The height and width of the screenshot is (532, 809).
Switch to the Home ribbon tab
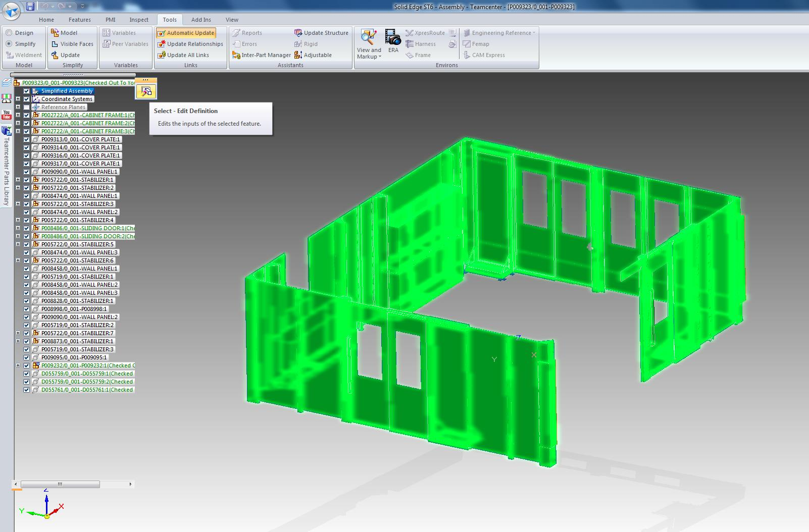coord(46,20)
